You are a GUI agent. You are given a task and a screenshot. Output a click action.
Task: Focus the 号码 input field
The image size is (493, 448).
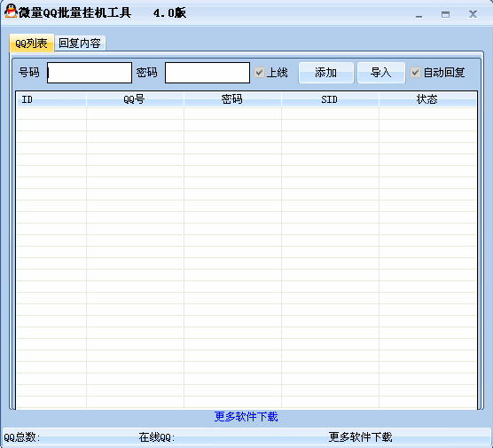(x=90, y=73)
